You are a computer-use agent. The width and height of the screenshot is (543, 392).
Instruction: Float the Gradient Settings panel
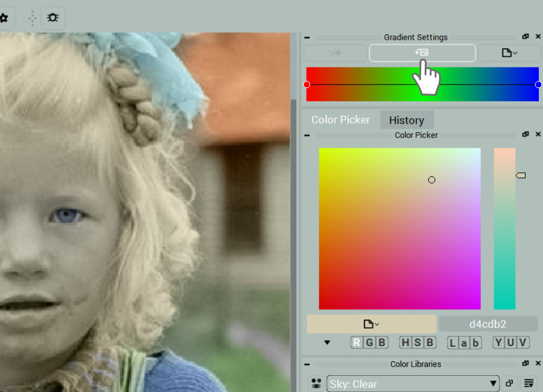click(x=526, y=36)
